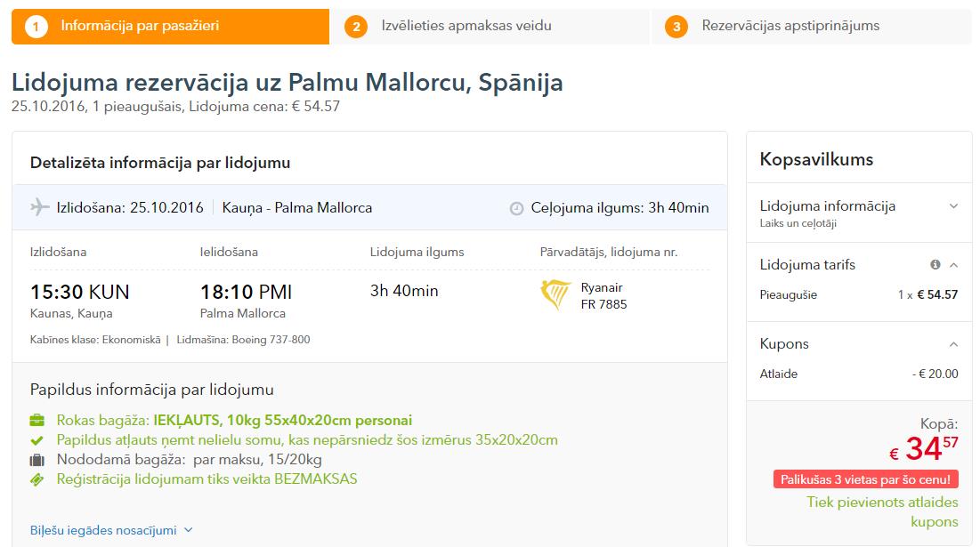Open the Lidojuma tarifs info icon

[x=935, y=265]
